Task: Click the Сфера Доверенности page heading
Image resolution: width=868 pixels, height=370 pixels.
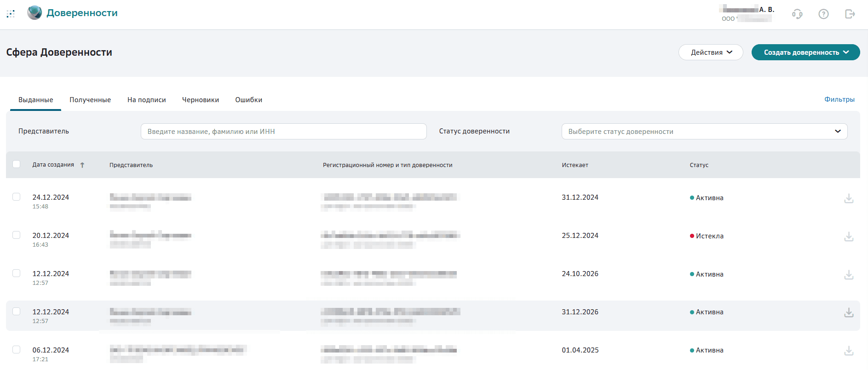Action: [59, 52]
